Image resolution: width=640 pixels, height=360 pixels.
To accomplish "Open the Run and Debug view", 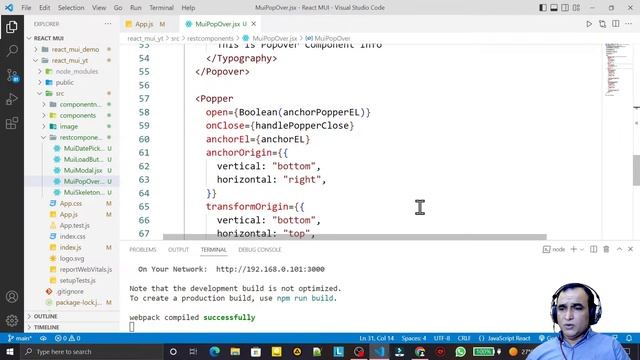I will 12,99.
